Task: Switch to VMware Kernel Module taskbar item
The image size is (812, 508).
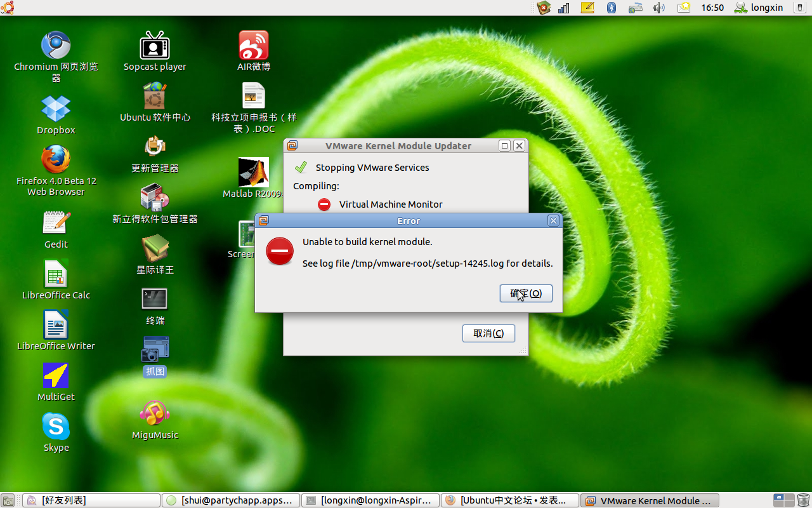Action: point(650,500)
